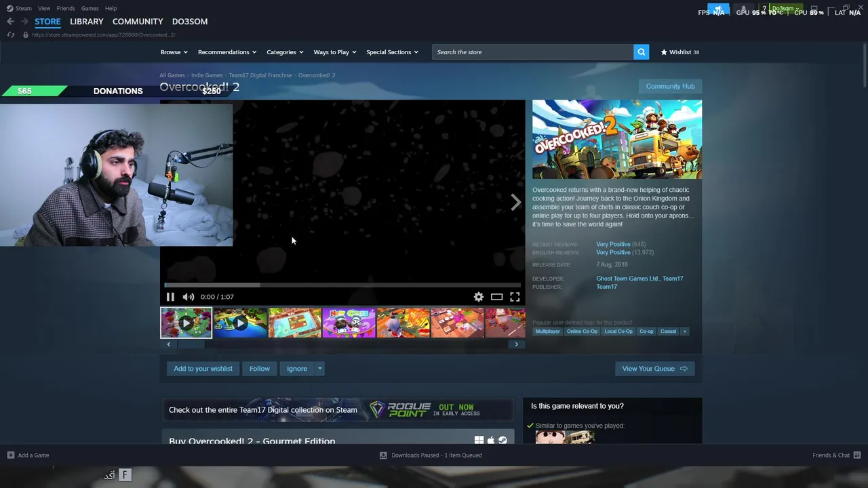This screenshot has height=488, width=868.
Task: Toggle fullscreen on the video player
Action: click(x=515, y=297)
